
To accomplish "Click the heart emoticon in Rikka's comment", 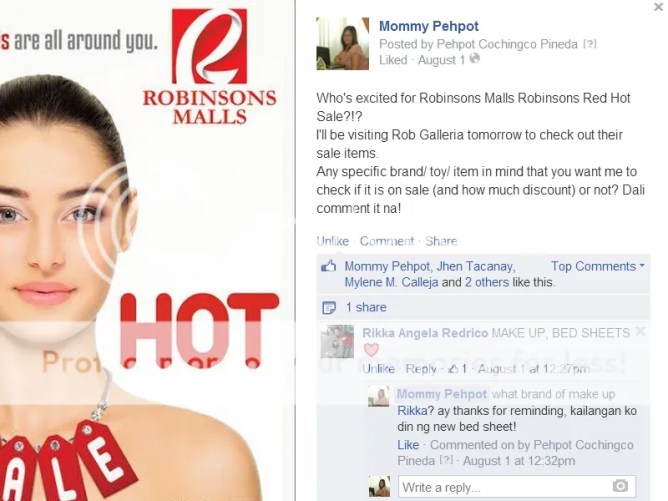I will coord(371,350).
